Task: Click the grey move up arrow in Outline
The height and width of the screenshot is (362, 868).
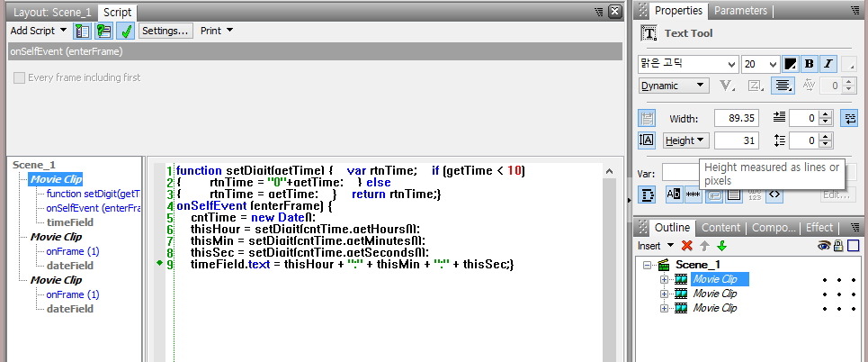Action: [x=704, y=246]
